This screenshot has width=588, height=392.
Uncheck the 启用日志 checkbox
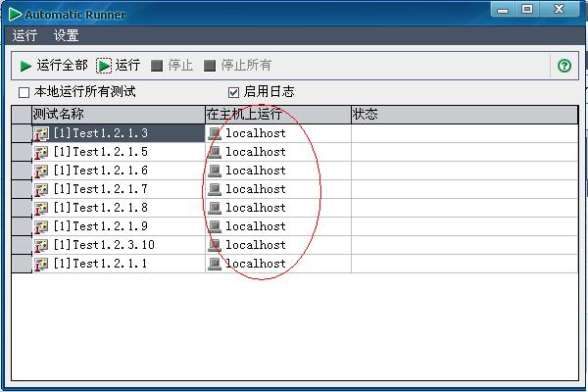[x=233, y=92]
